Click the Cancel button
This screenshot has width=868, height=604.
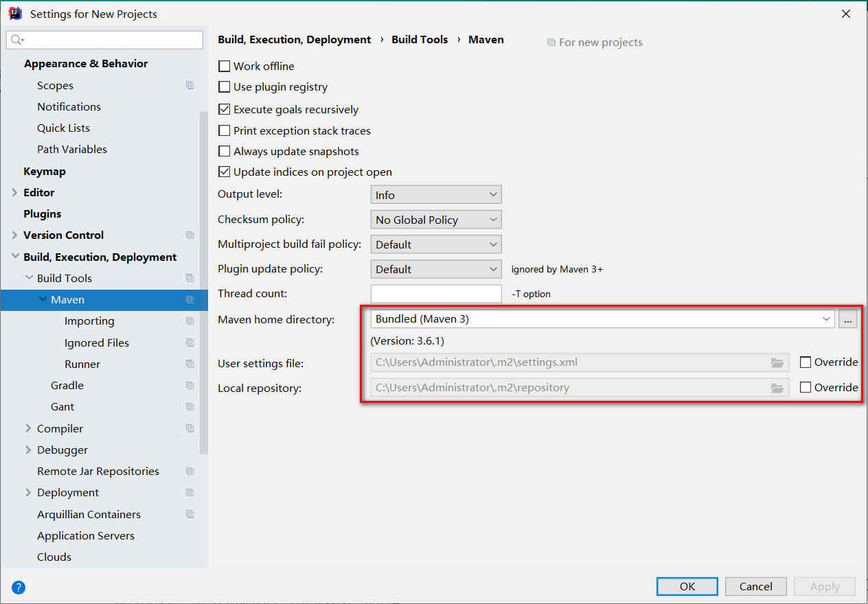click(756, 586)
